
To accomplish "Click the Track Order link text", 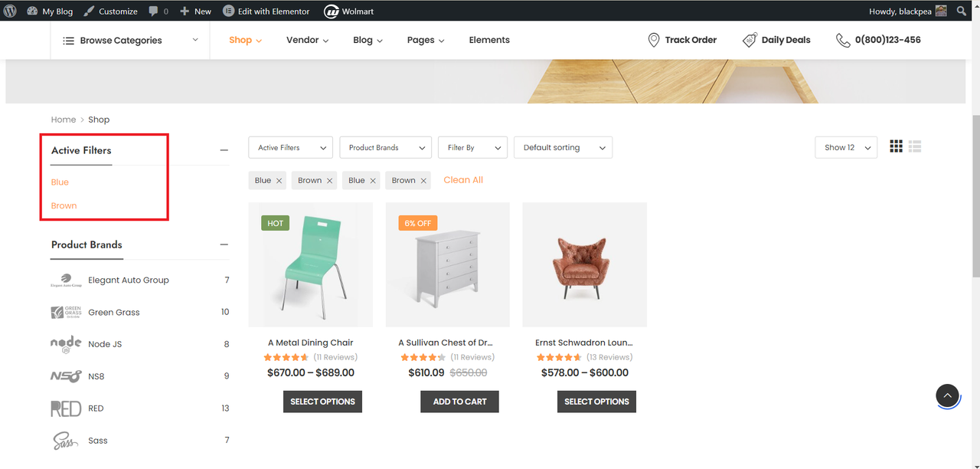I will coord(691,40).
